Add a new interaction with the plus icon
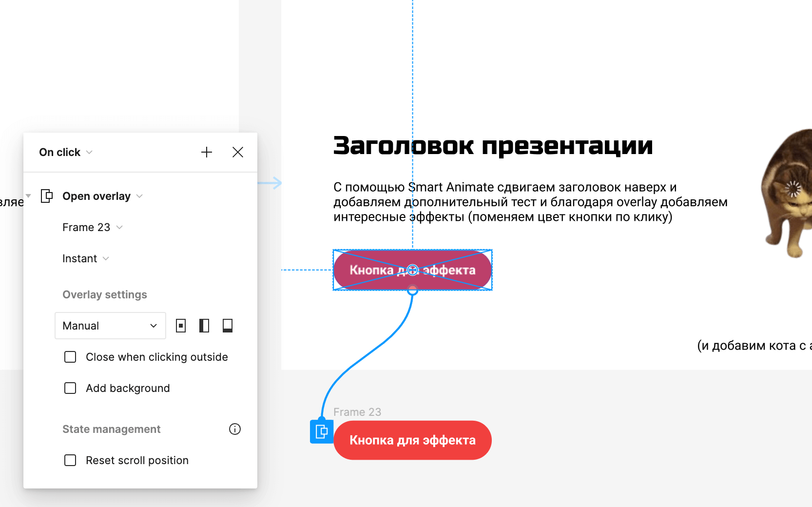Screen dimensions: 812x507 click(x=207, y=152)
